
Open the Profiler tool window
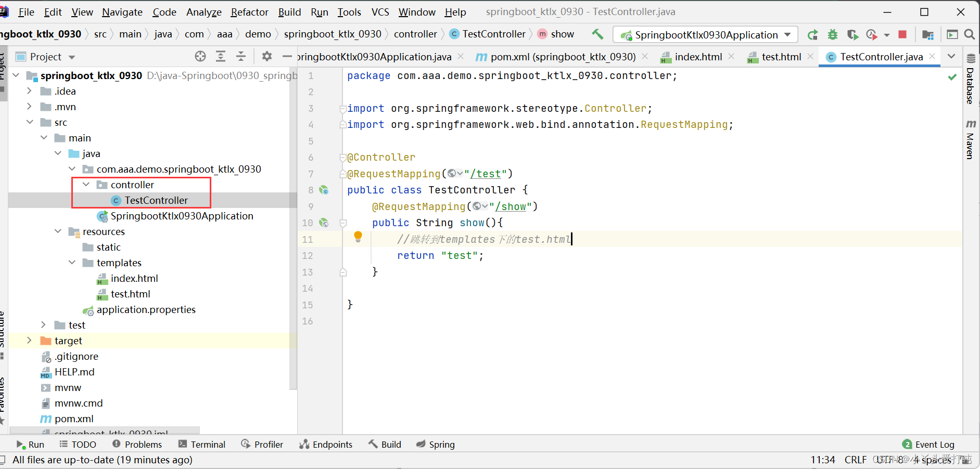coord(262,445)
